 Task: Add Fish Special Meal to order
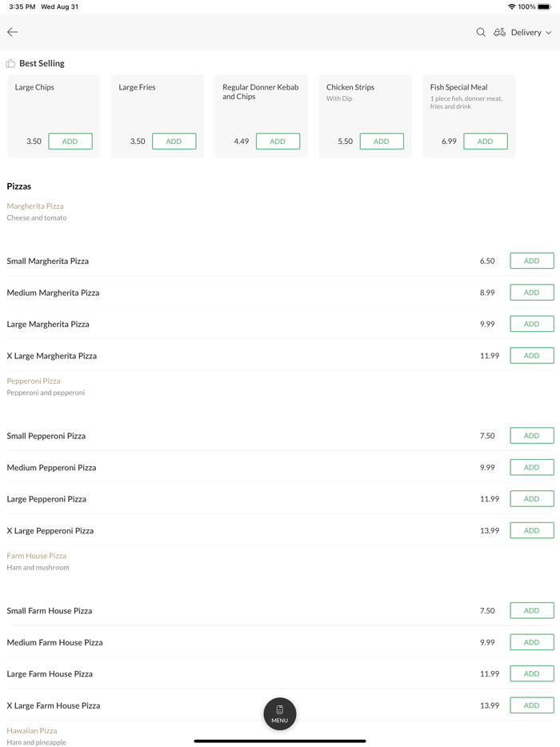pos(485,142)
